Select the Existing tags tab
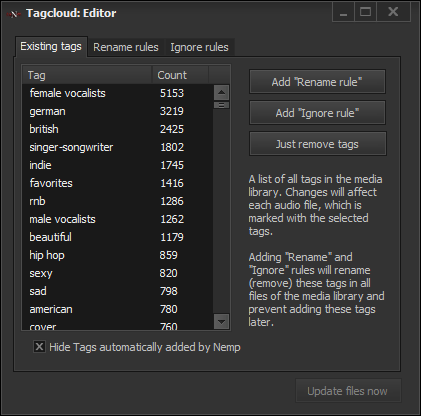Screen dimensions: 421x416 click(x=51, y=46)
